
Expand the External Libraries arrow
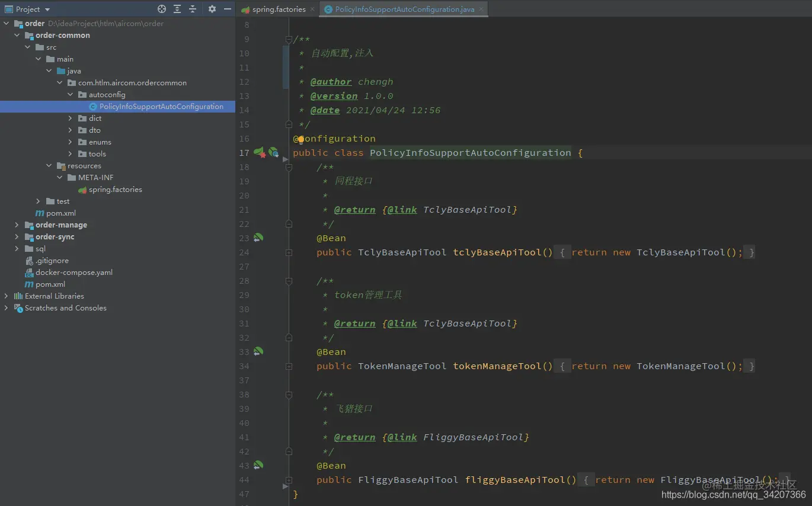click(7, 296)
